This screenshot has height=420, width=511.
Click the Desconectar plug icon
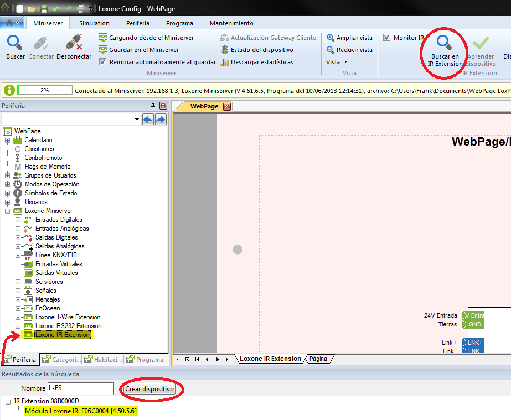pos(74,43)
